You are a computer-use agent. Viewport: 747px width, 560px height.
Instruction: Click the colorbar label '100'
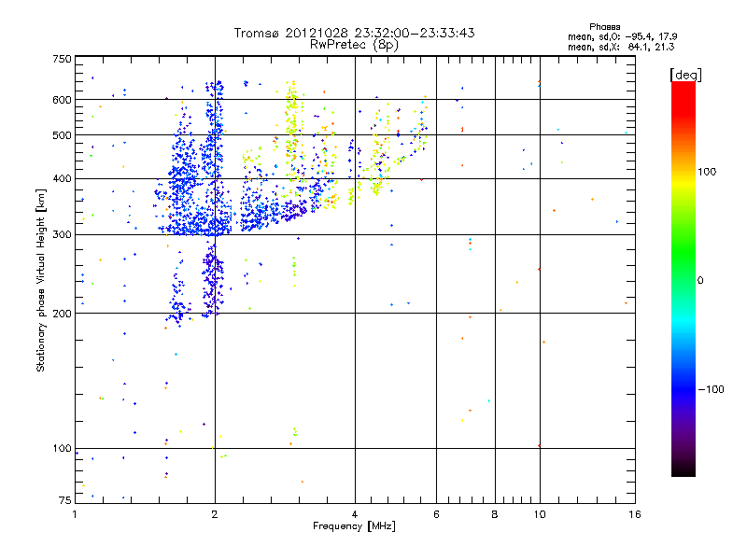(707, 172)
